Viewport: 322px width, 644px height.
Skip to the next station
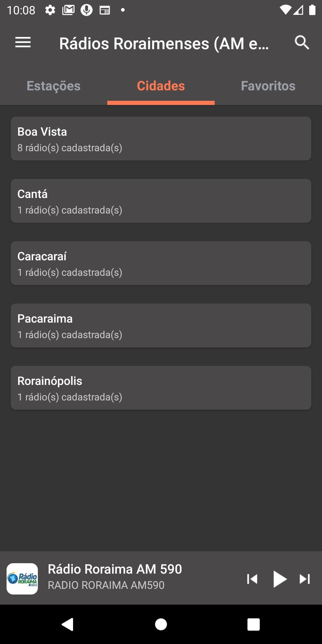pyautogui.click(x=305, y=579)
